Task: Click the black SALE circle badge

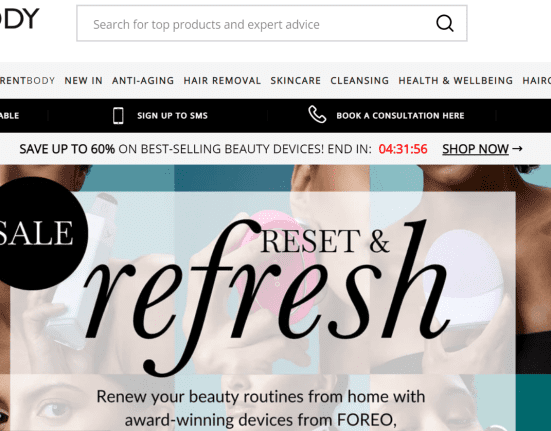Action: coord(40,233)
